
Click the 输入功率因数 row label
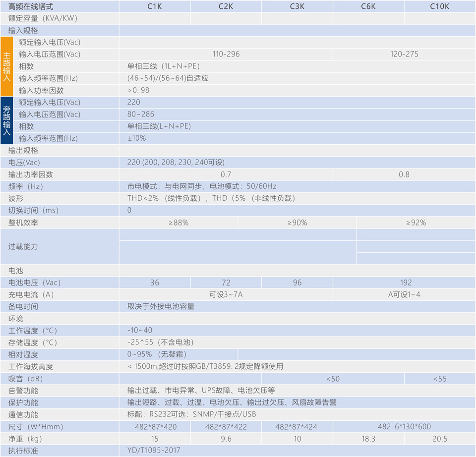click(x=42, y=91)
